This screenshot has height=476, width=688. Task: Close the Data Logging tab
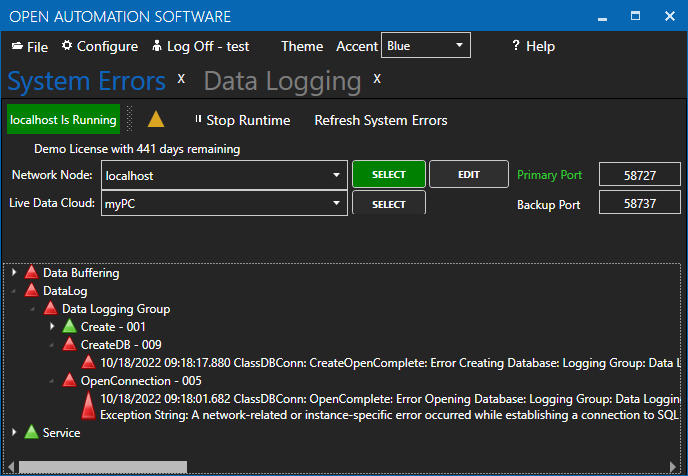pyautogui.click(x=377, y=79)
